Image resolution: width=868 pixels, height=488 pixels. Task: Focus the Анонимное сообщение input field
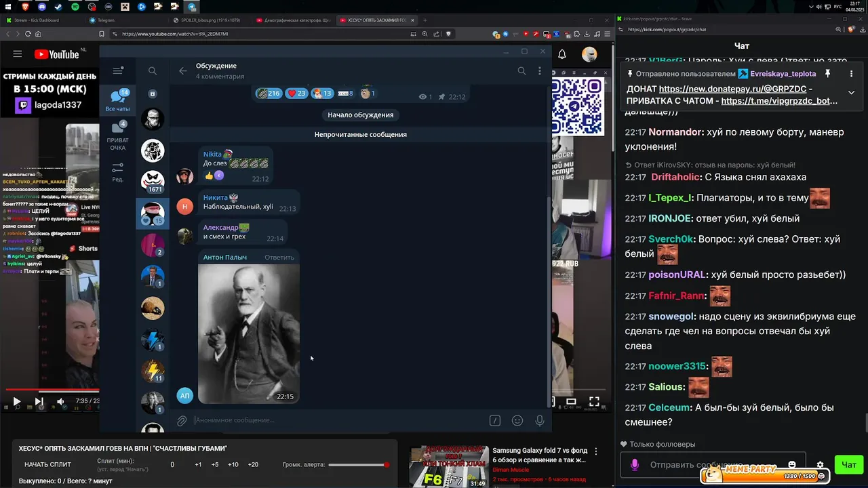coord(339,420)
